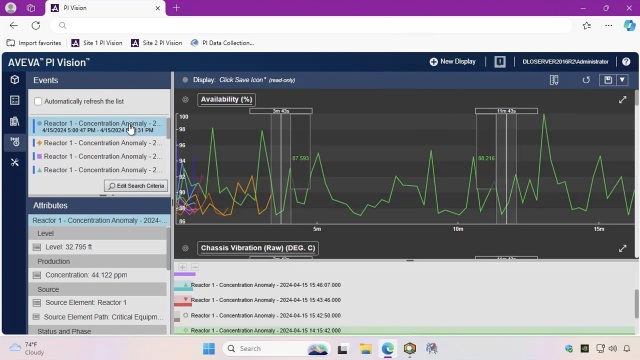Click the New Display plus icon
Screen dimensions: 640x360
coord(433,62)
